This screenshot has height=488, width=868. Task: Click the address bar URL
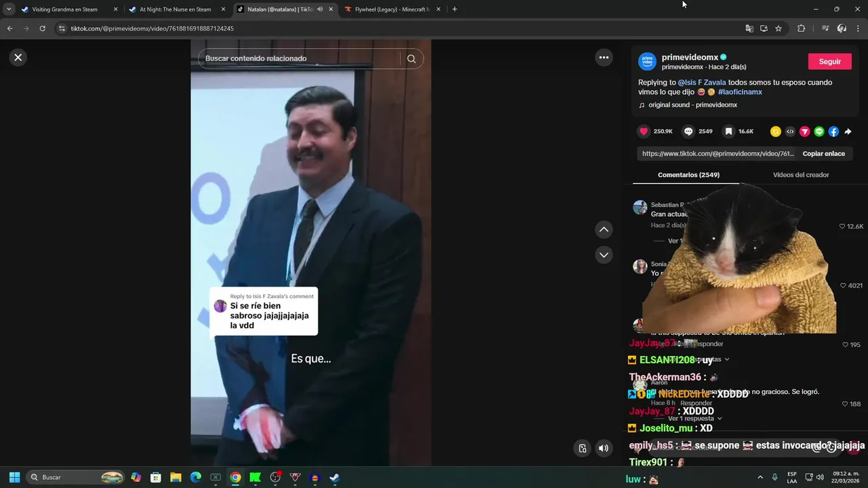click(152, 28)
